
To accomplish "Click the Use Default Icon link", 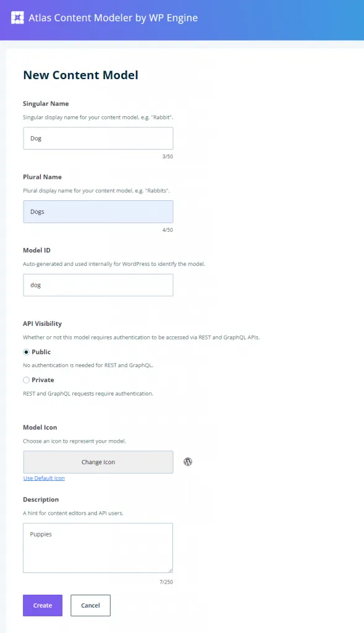I will (x=43, y=478).
